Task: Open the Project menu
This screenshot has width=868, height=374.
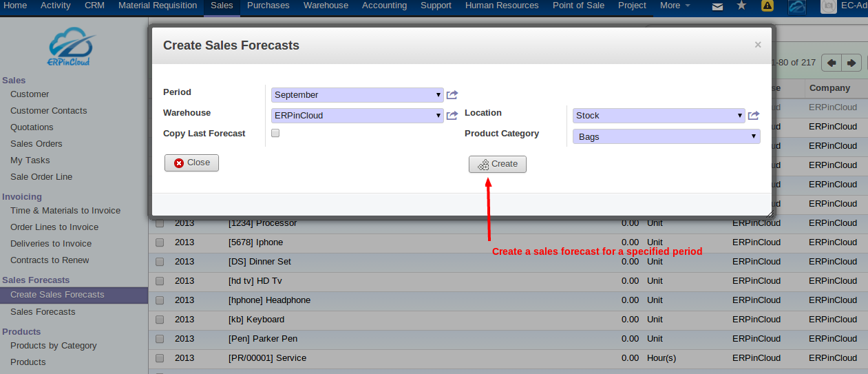Action: (632, 6)
